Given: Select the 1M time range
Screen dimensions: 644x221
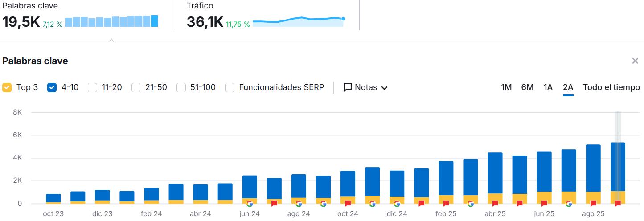Looking at the screenshot, I should [506, 87].
